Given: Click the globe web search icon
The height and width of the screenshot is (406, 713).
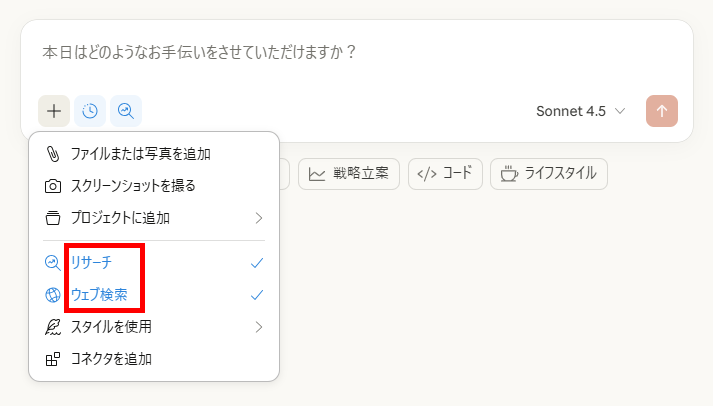Looking at the screenshot, I should coord(53,295).
